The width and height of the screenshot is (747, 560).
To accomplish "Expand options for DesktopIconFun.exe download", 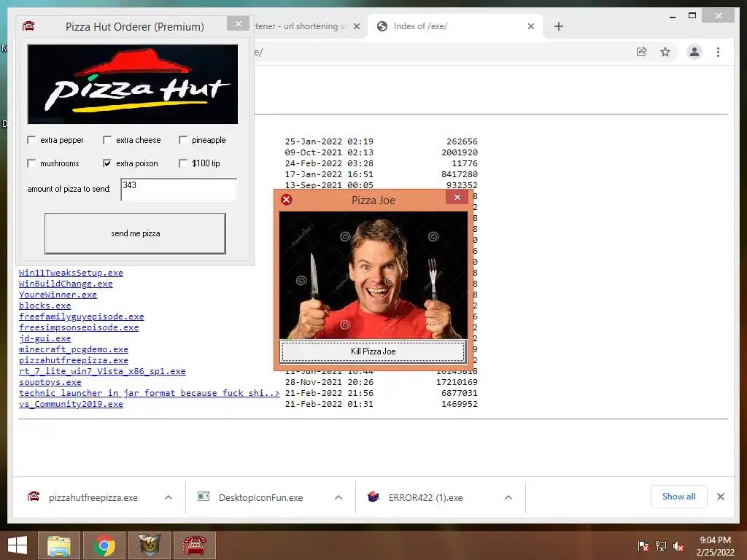I will [338, 497].
